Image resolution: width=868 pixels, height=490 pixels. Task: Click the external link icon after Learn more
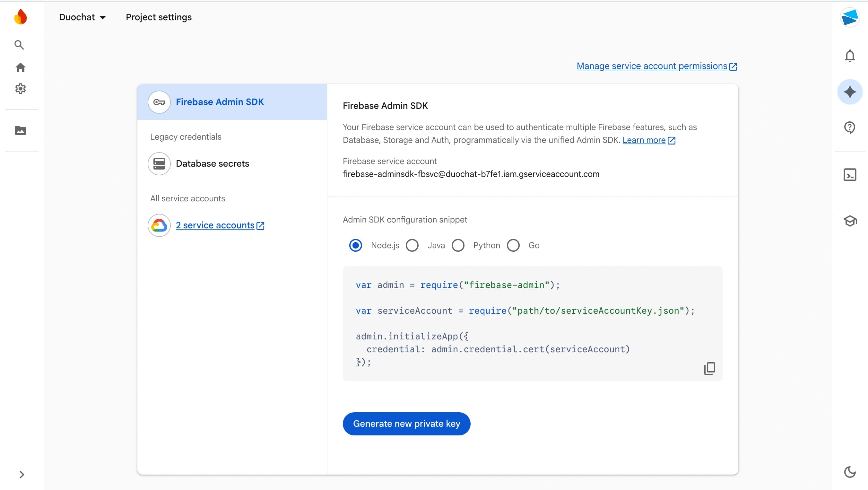coord(671,140)
